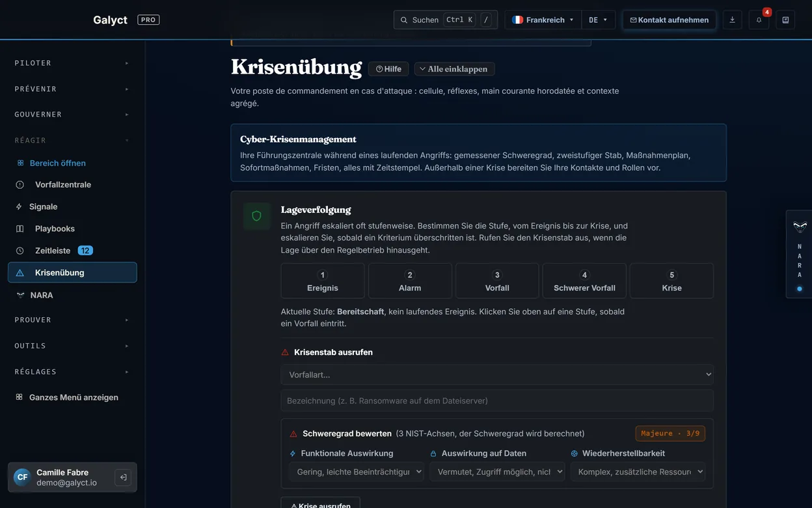Click the green shield icon beside Lageverfolgung

tap(256, 216)
